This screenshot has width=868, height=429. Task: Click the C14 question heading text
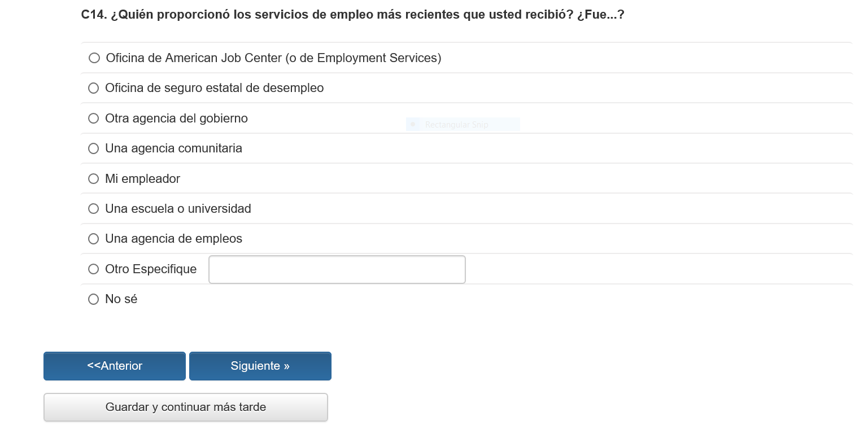[x=352, y=15]
